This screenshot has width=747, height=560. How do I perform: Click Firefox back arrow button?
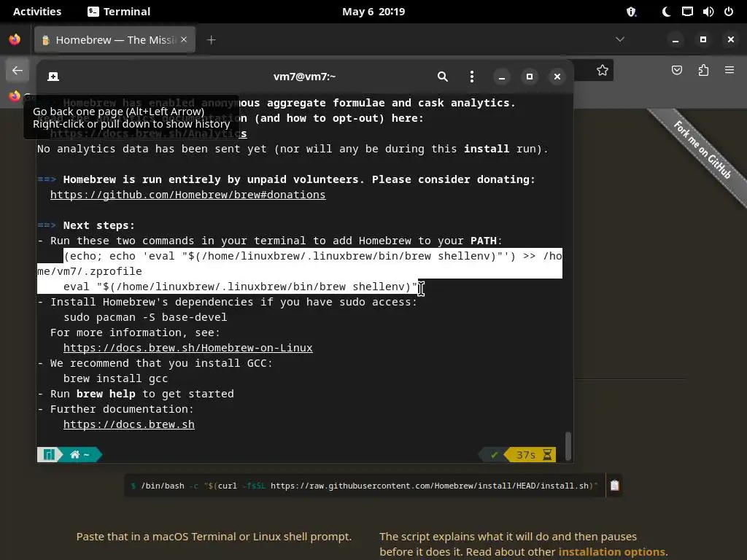click(18, 71)
